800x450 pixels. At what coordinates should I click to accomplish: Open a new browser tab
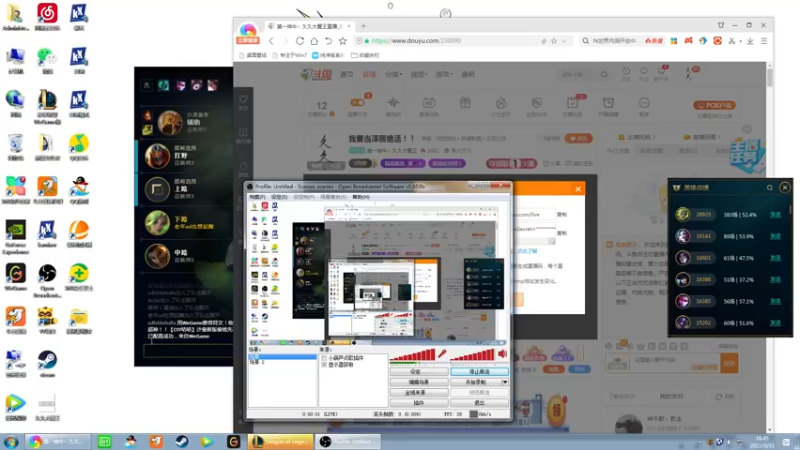pyautogui.click(x=363, y=26)
